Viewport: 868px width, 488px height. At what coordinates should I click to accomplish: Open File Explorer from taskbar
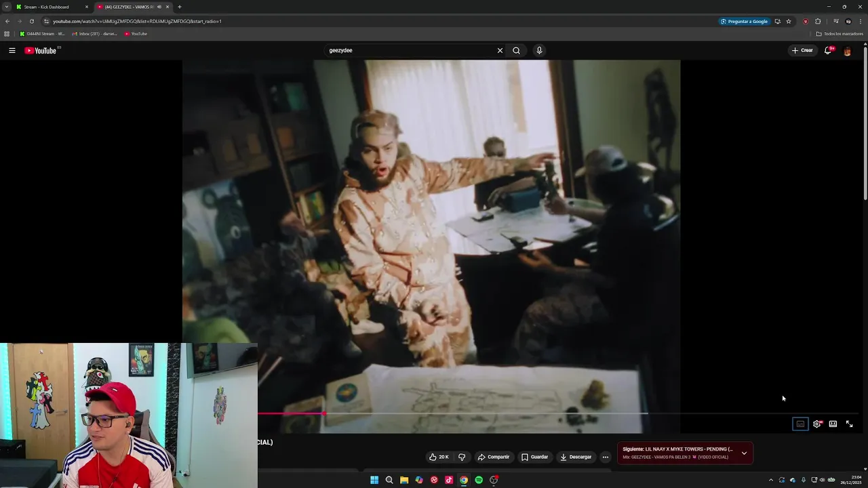[x=404, y=480]
